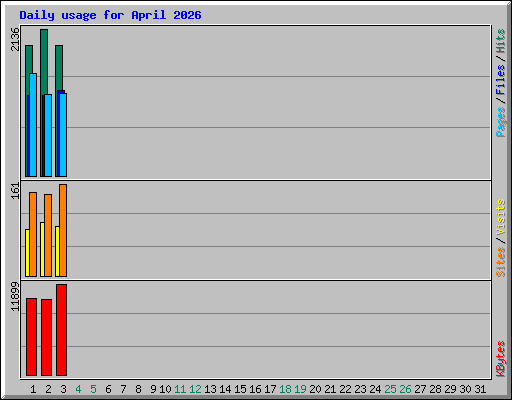Click the Sites legend label
This screenshot has height=400, width=512.
point(500,262)
